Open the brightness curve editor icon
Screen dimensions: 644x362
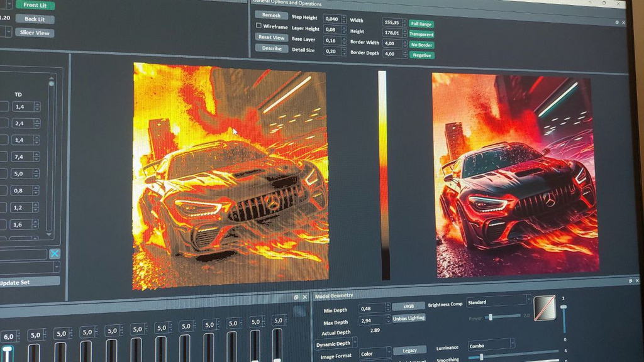(545, 308)
